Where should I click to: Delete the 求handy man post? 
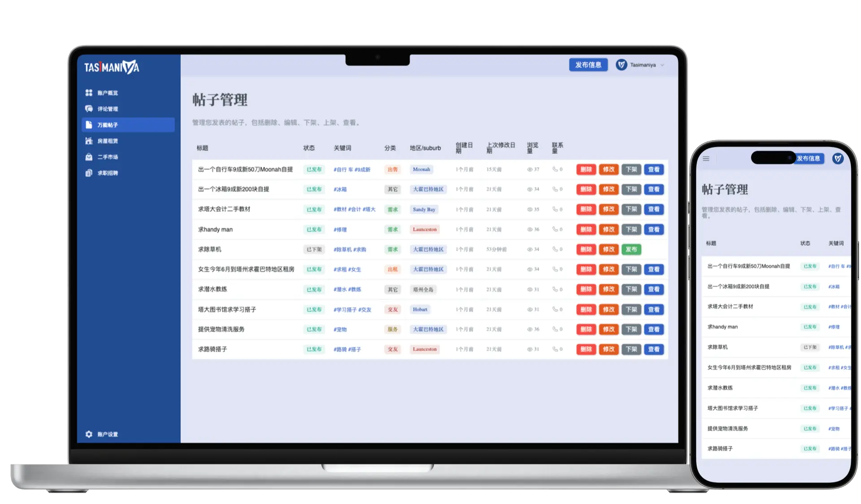pyautogui.click(x=586, y=230)
